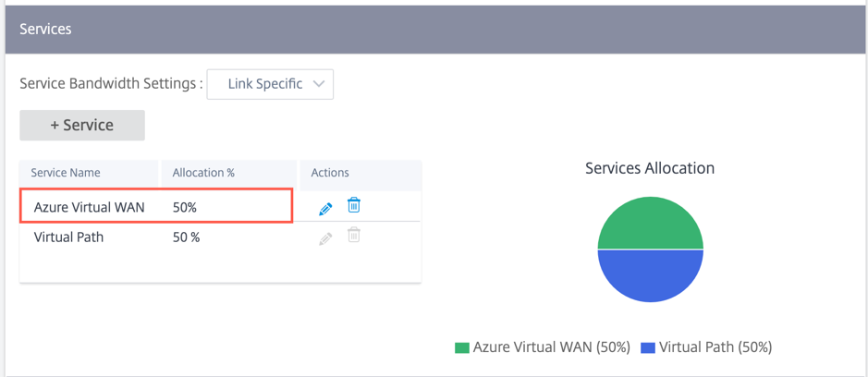The image size is (868, 377).
Task: Click the green Azure Virtual WAN pie slice
Action: click(x=651, y=225)
